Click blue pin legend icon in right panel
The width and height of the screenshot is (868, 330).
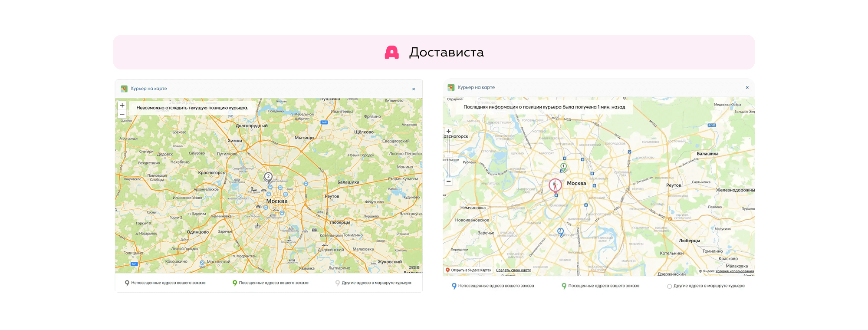(x=454, y=286)
